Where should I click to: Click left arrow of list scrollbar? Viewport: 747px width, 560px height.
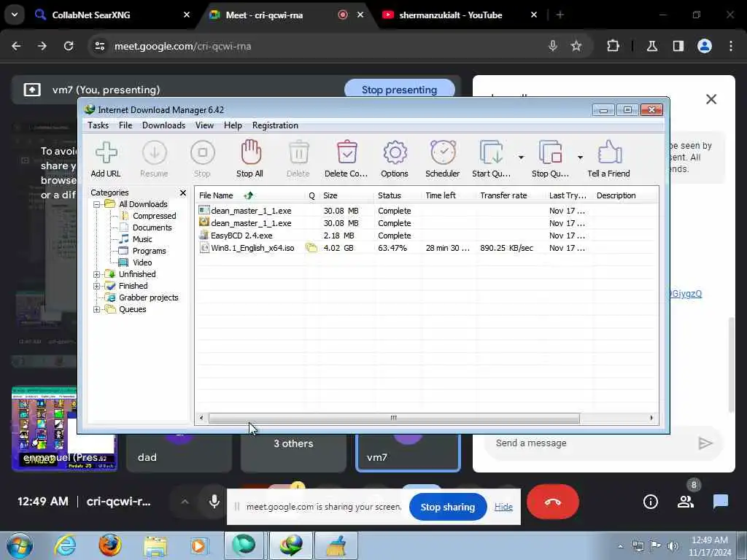[201, 418]
